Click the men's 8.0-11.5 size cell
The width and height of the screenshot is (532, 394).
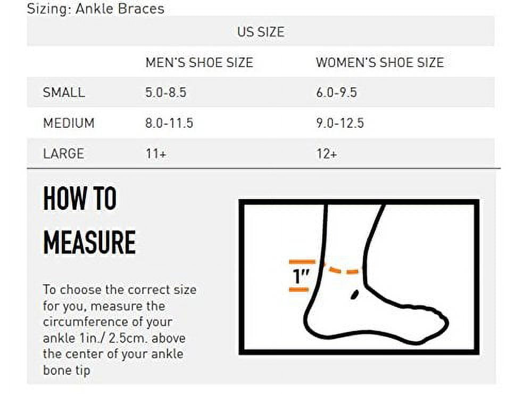pos(169,123)
